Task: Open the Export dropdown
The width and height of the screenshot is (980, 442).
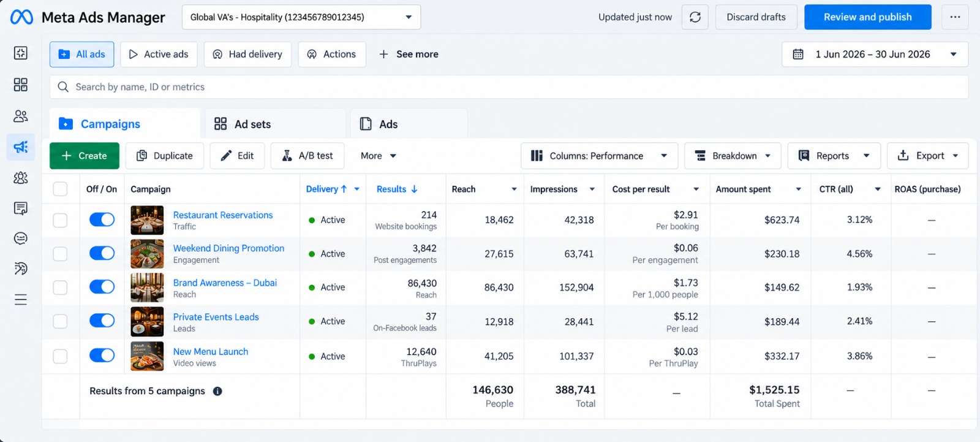Action: [x=928, y=156]
